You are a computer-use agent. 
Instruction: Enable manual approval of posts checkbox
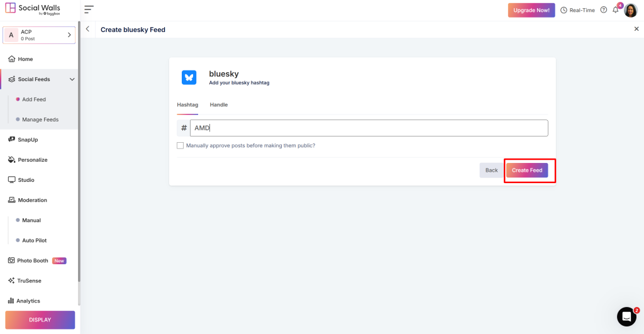coord(180,145)
